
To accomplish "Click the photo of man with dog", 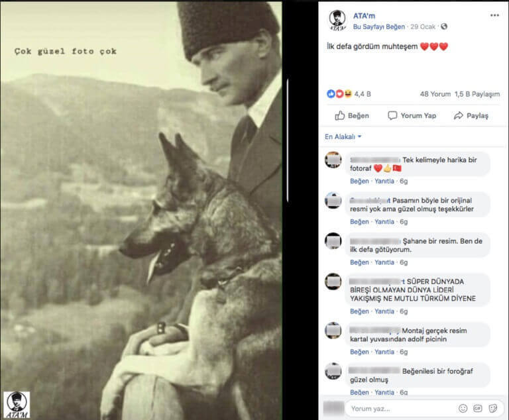I will (x=141, y=210).
